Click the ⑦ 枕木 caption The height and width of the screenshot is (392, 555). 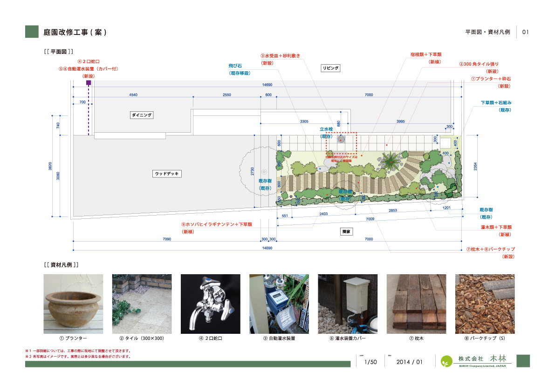tap(416, 338)
